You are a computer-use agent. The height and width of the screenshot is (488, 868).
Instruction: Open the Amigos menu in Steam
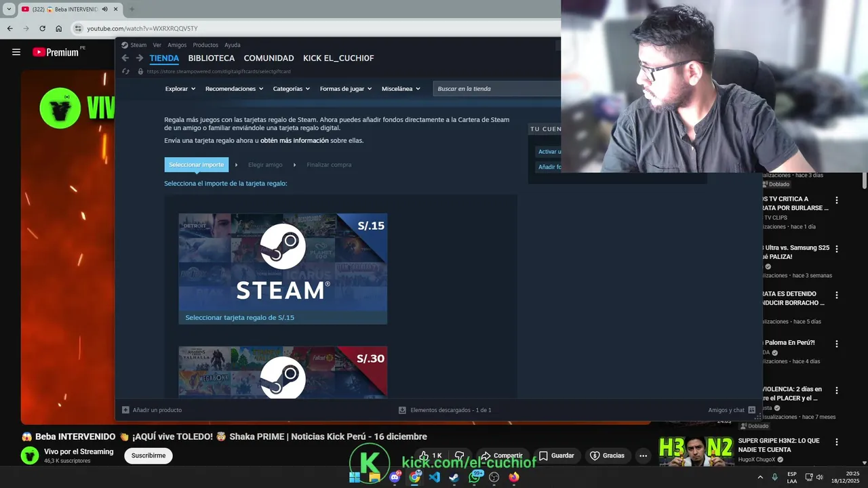pos(177,45)
